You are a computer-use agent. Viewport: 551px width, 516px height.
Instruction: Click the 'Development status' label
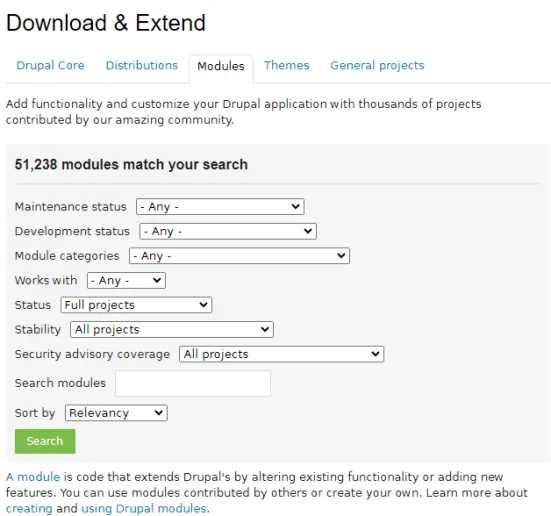(x=72, y=231)
